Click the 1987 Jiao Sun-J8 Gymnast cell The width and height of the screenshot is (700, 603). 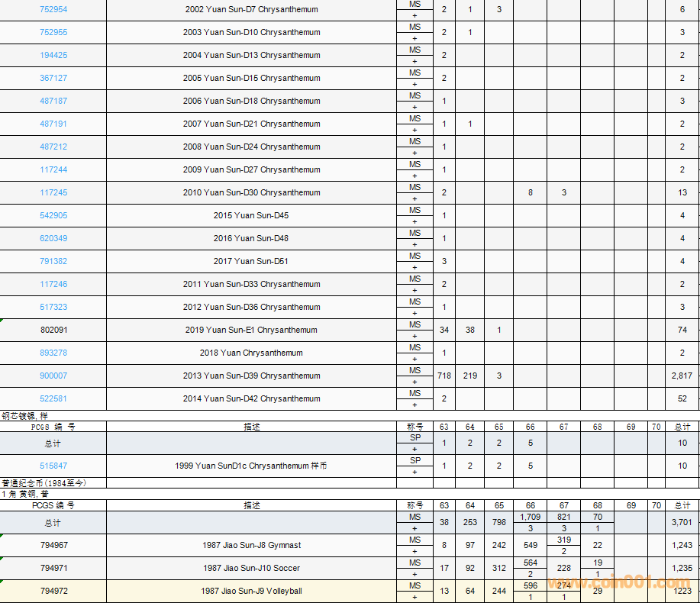[x=251, y=545]
